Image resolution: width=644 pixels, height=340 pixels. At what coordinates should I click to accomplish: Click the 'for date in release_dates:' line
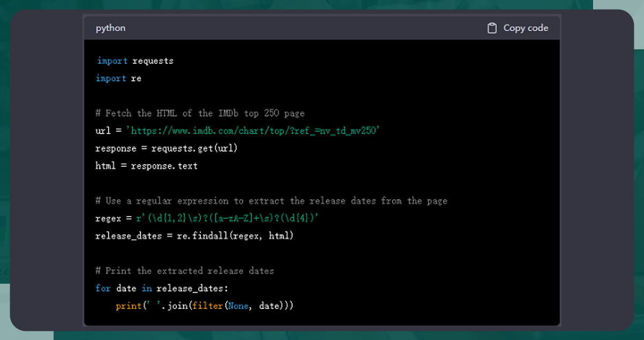pyautogui.click(x=162, y=289)
